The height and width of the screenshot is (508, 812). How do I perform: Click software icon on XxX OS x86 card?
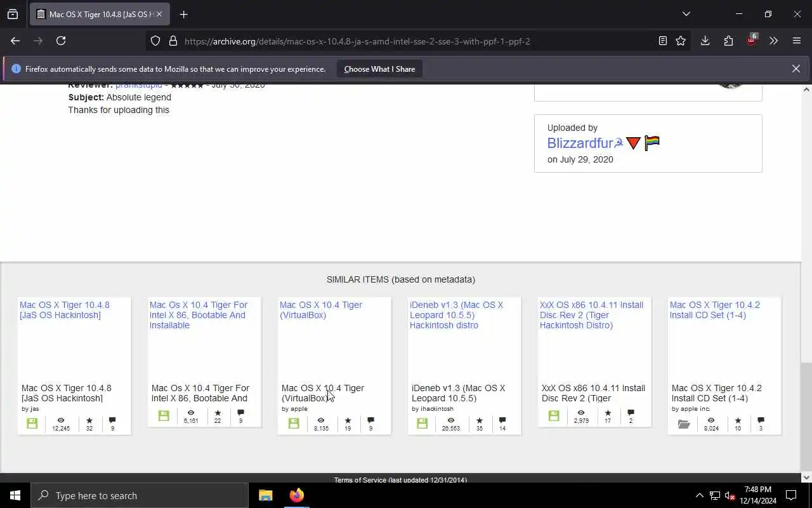554,416
